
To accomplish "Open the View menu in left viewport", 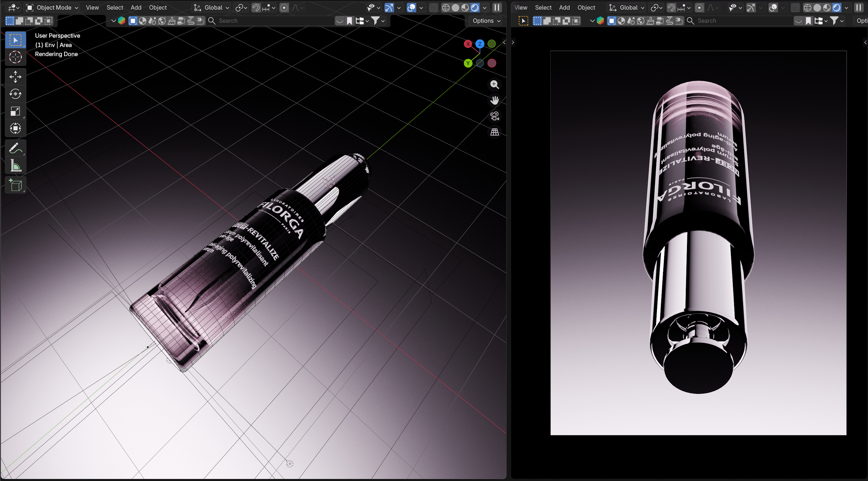I will pos(92,7).
